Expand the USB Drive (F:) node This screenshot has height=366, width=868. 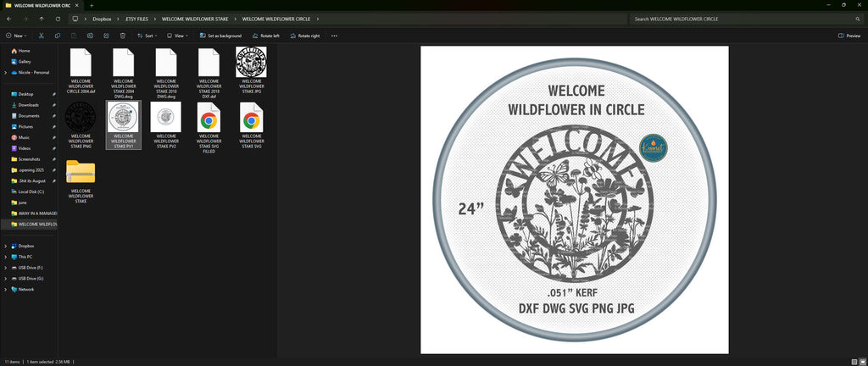pos(6,268)
